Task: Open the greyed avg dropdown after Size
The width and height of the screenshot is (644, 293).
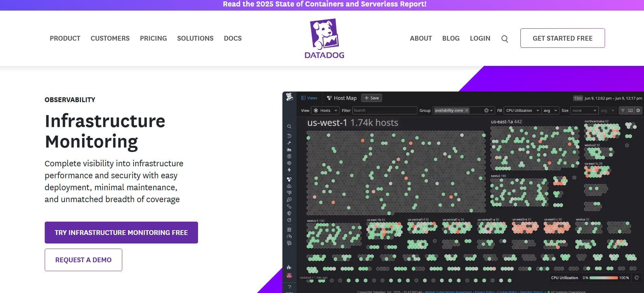Action: [x=607, y=110]
